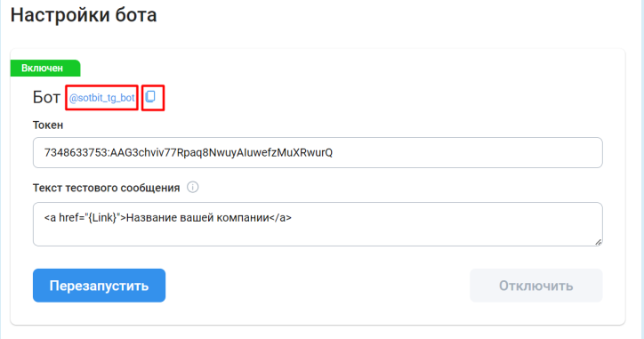The height and width of the screenshot is (339, 644).
Task: Click the Отключить button
Action: (536, 286)
